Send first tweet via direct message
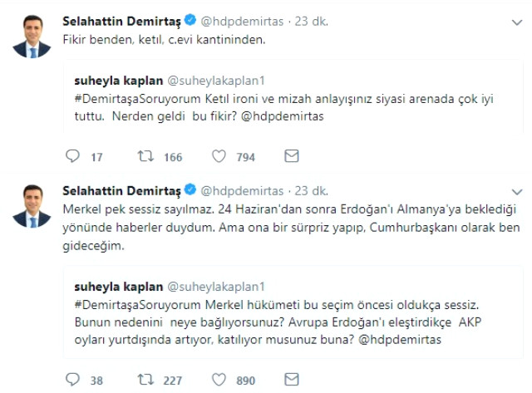This screenshot has width=532, height=393. 291,155
